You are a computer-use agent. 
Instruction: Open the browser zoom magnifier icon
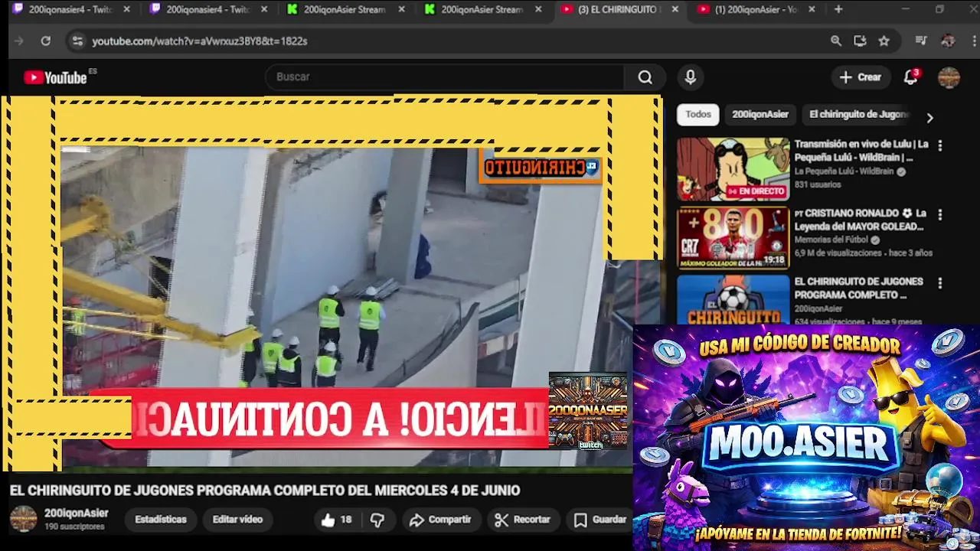point(836,41)
